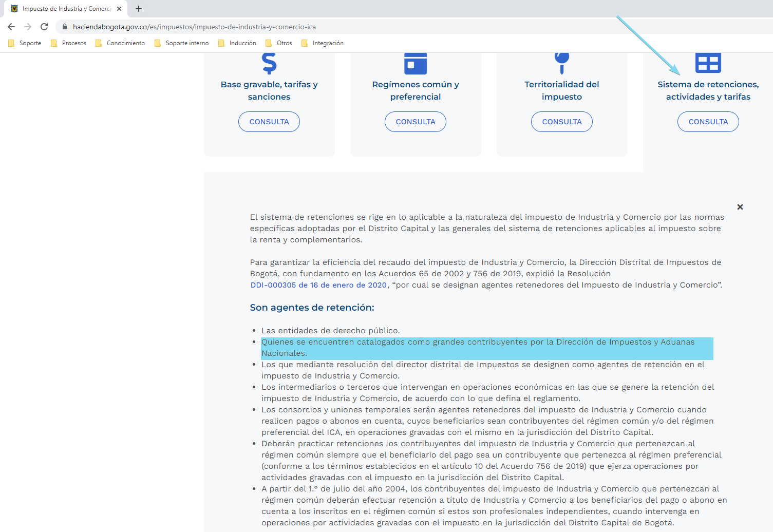
Task: Click the highlighted 'Quienes se encuentren catalogados' bullet
Action: tap(487, 348)
